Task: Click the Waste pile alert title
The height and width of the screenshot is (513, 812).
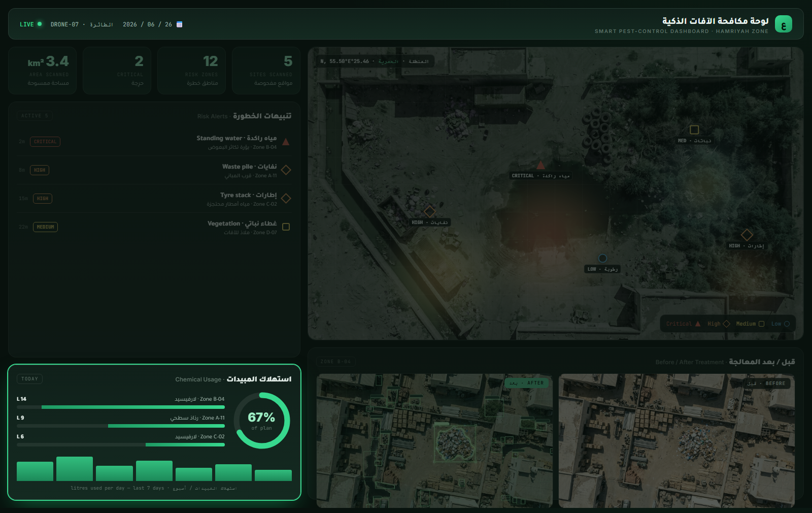Action: pyautogui.click(x=249, y=167)
